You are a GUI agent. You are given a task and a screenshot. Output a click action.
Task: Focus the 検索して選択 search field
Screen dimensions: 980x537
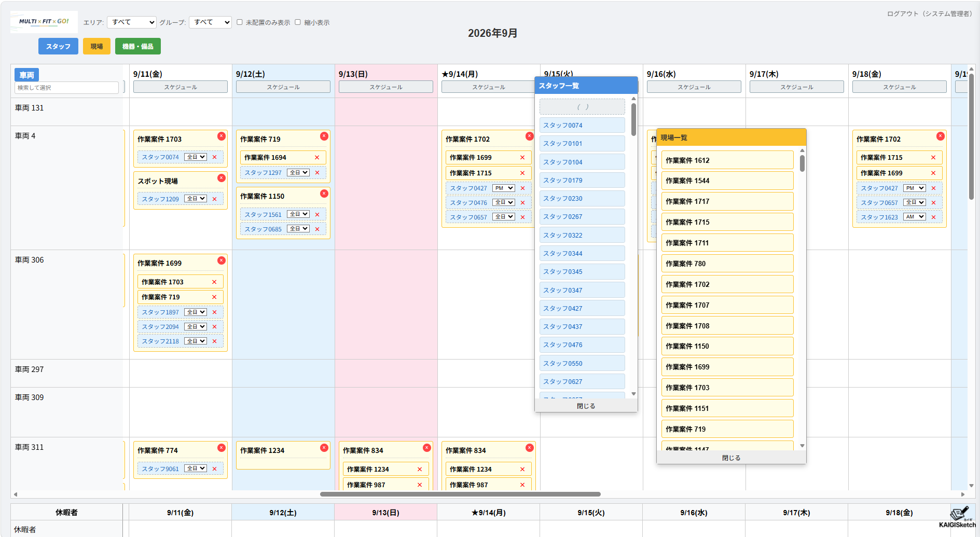click(66, 88)
